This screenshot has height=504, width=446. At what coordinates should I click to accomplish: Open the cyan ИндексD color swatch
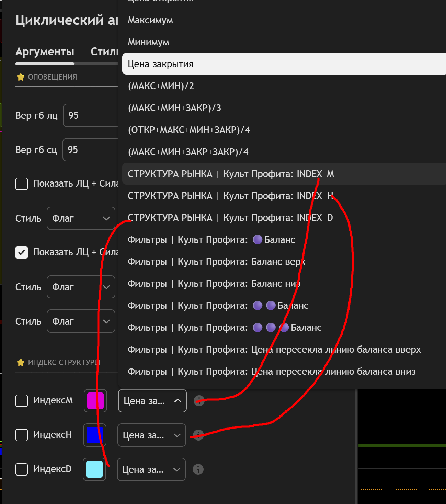[x=94, y=469]
